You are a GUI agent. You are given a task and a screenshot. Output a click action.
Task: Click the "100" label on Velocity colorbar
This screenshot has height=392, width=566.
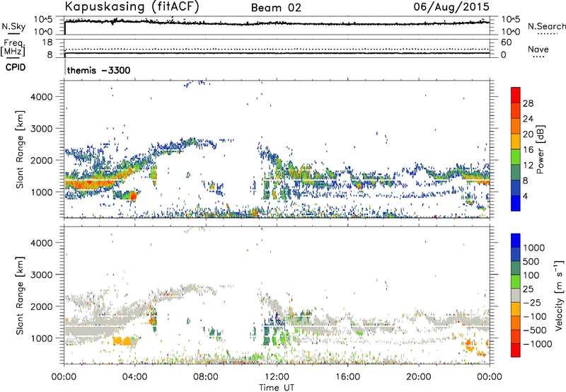pos(531,275)
